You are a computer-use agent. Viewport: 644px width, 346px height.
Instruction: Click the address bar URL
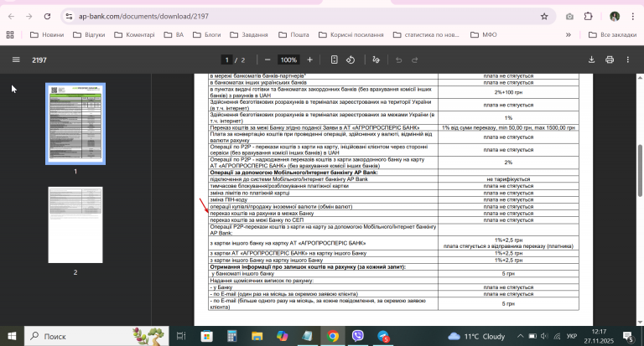143,17
